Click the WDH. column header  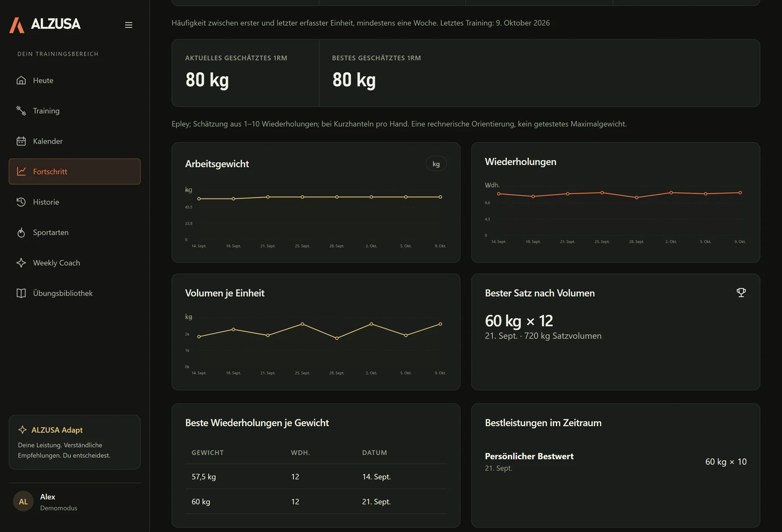point(301,453)
